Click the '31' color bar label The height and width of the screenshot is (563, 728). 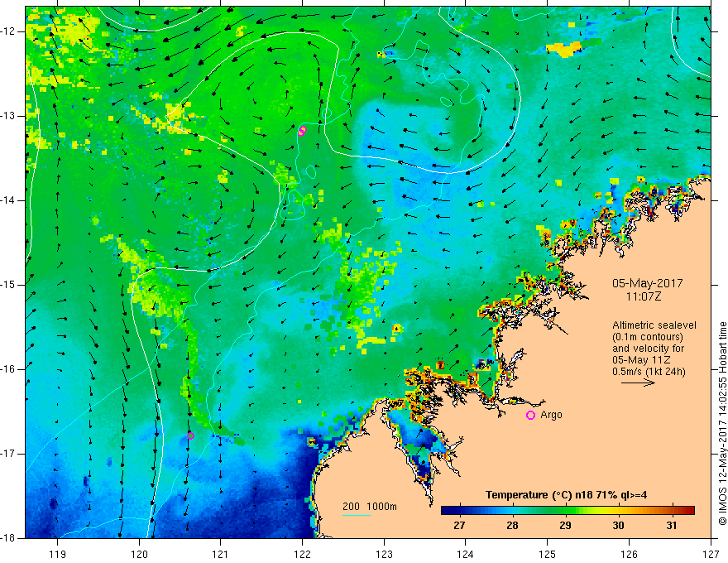(x=672, y=526)
